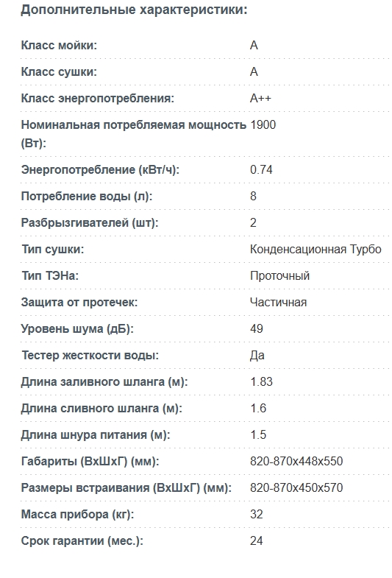The height and width of the screenshot is (578, 392).
Task: Select the 'Частичная' leak protection value
Action: tap(278, 303)
